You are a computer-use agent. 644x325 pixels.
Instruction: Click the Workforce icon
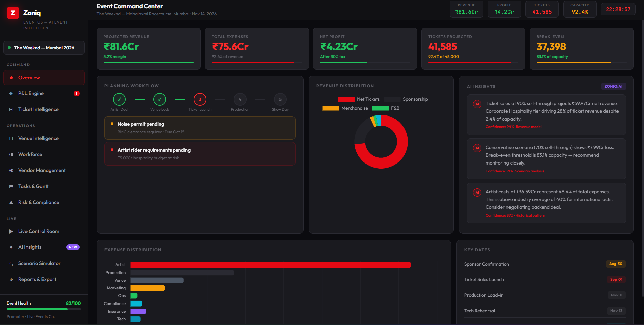[x=11, y=154]
